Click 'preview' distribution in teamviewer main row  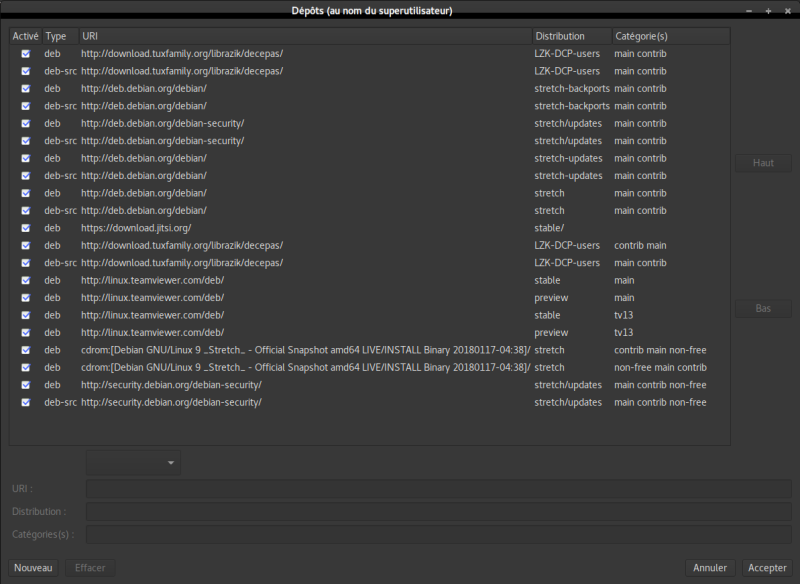(551, 298)
